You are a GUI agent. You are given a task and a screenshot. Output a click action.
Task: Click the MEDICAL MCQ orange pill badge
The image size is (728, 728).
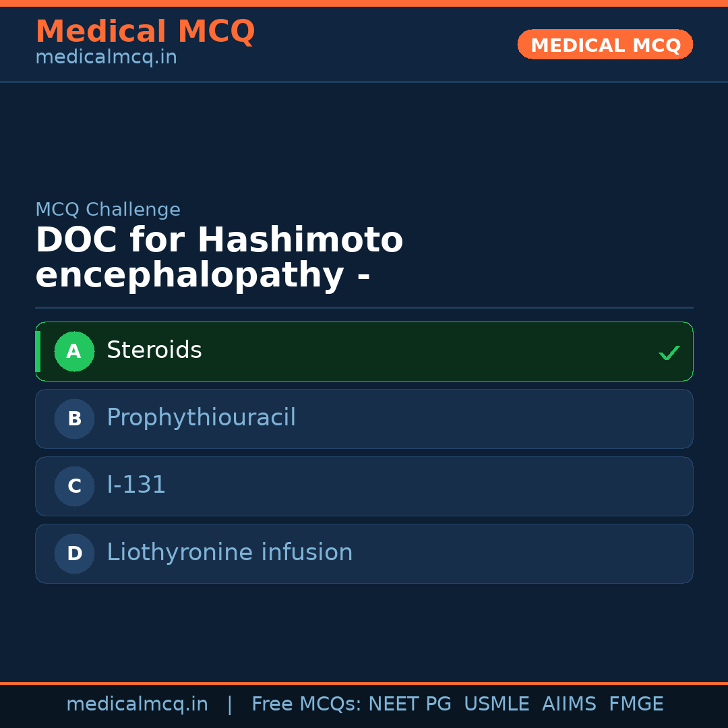coord(605,44)
